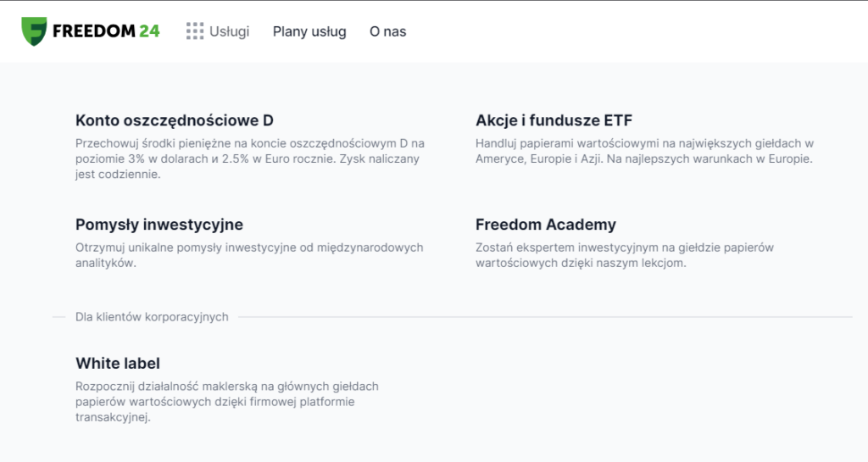Visit Freedom Academy heading
This screenshot has width=868, height=462.
546,225
